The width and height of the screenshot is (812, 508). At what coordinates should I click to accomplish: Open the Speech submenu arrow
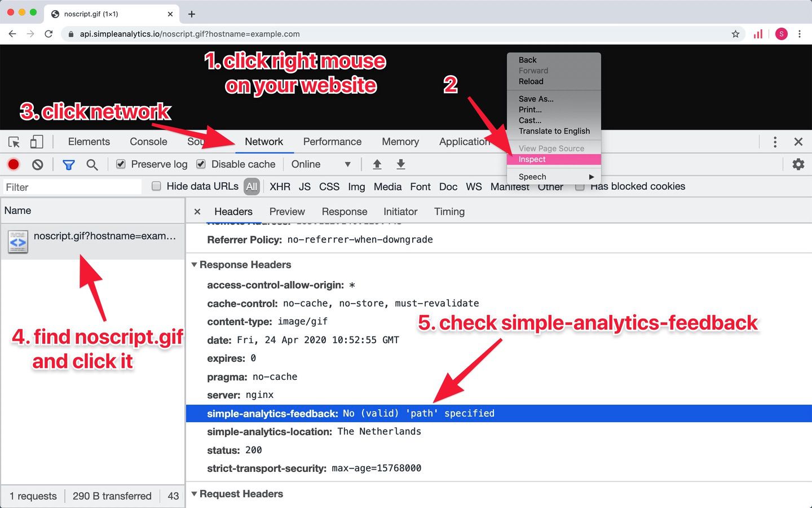click(592, 177)
